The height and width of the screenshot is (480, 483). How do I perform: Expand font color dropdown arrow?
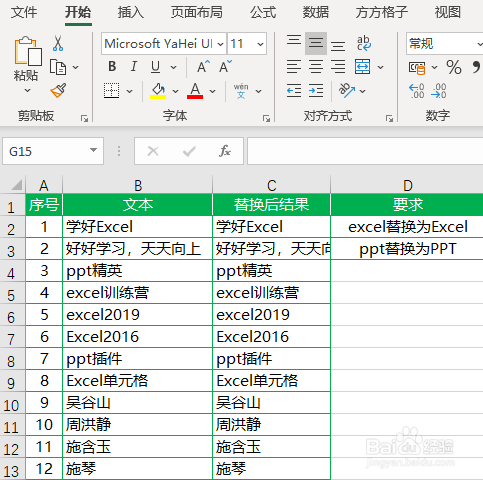pos(212,91)
